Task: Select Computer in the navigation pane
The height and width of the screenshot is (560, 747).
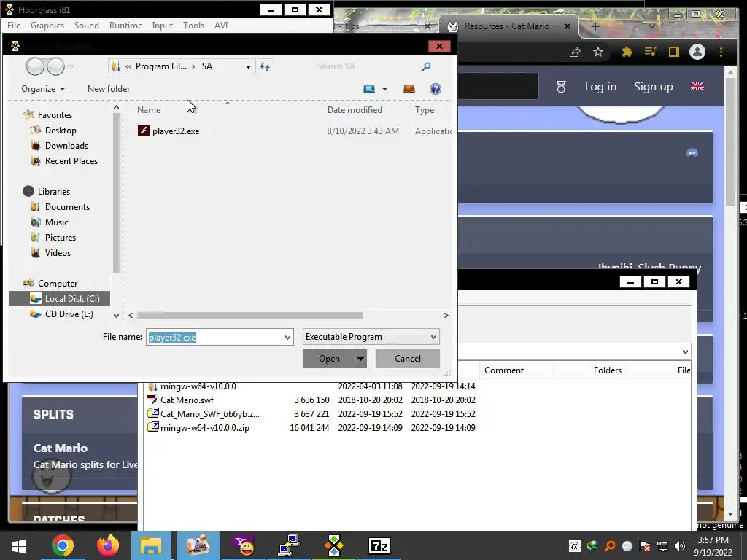Action: 58,284
